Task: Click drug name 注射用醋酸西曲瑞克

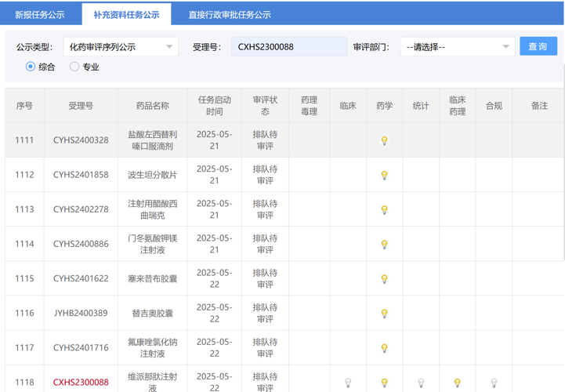Action: click(x=153, y=209)
